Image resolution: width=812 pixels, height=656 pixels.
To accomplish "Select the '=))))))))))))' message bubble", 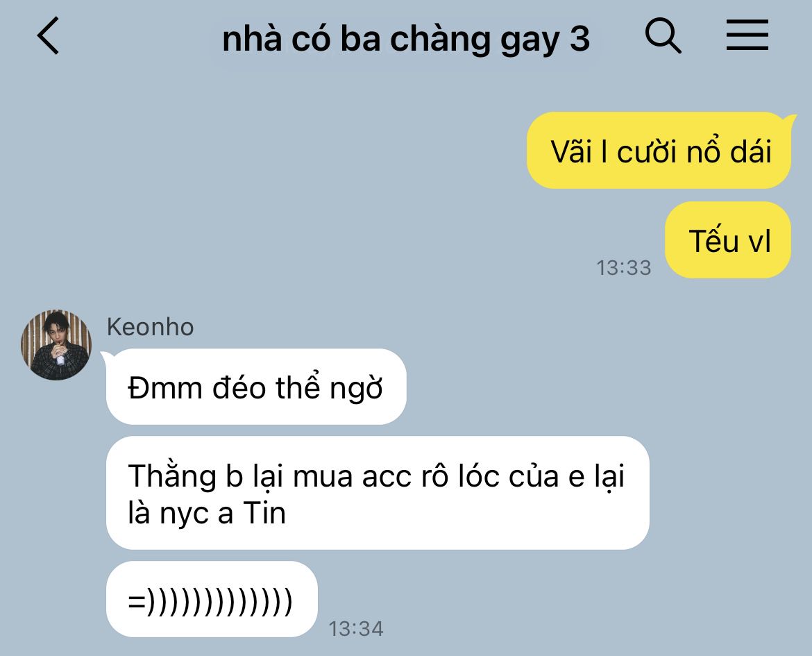I will coord(212,600).
